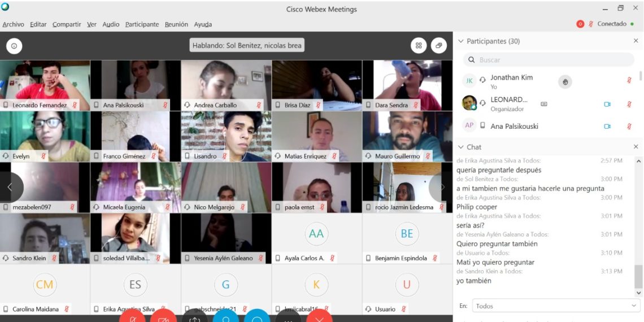
Task: Collapse the Participantes panel chevron
Action: [460, 41]
